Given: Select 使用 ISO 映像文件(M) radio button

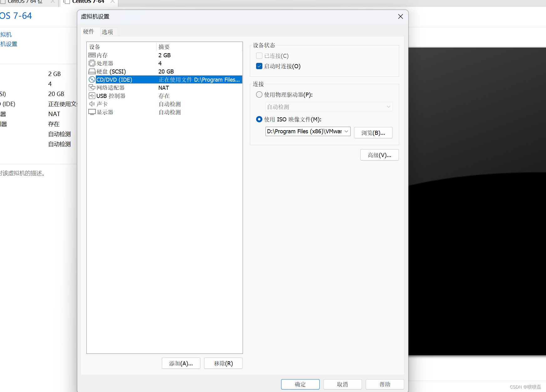Looking at the screenshot, I should [x=259, y=119].
